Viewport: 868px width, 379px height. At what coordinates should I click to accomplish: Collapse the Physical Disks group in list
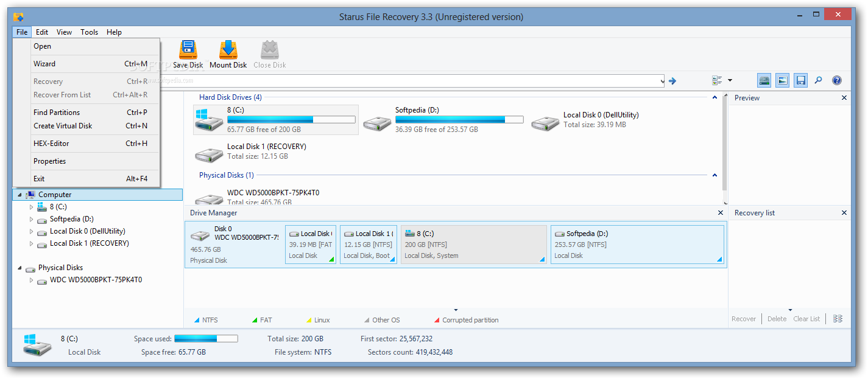(x=715, y=175)
